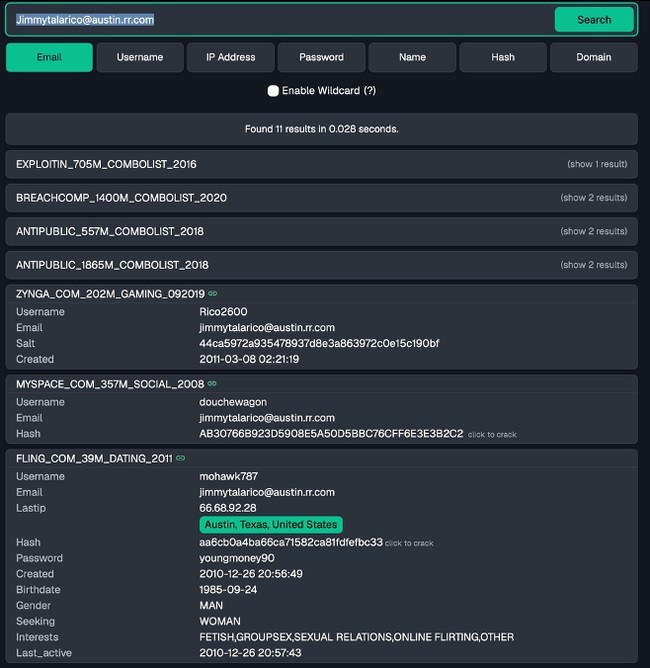Select Last_active value 2010-12-26 20:57:43

pyautogui.click(x=250, y=653)
